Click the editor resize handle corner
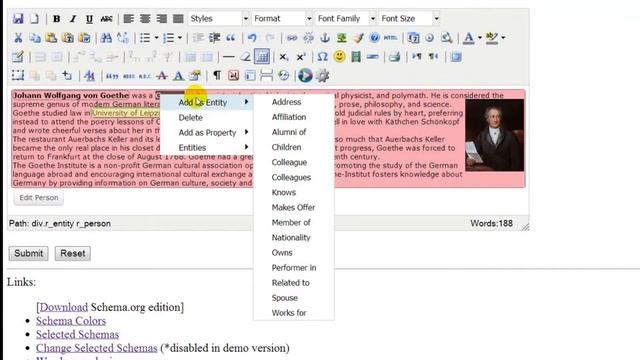640x360 pixels. [x=525, y=227]
